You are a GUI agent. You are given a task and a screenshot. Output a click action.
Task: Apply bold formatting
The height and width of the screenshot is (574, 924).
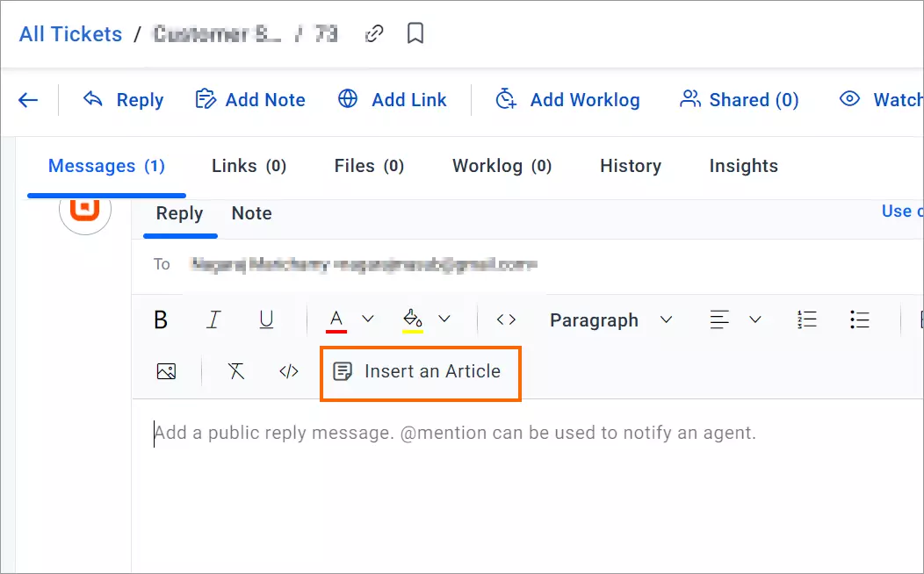(x=161, y=319)
